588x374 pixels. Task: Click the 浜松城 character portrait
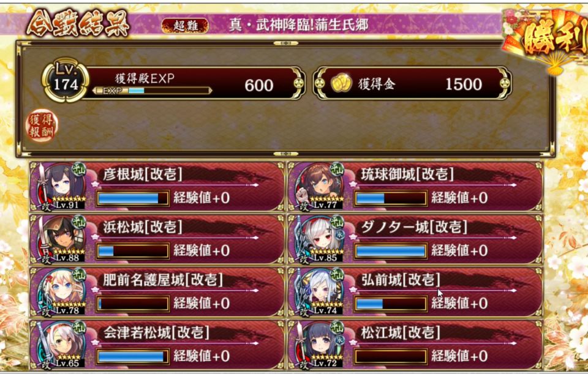tap(61, 239)
